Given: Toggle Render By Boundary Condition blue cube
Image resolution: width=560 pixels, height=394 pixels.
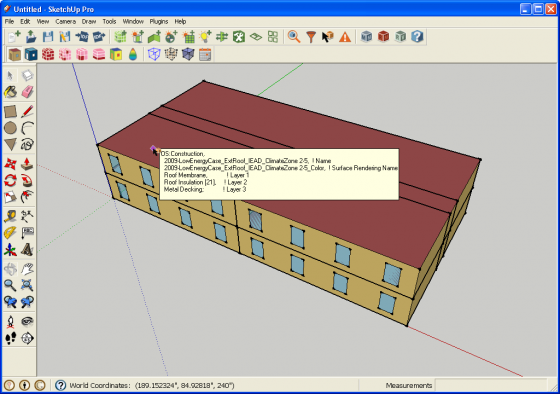Looking at the screenshot, I should pos(31,54).
